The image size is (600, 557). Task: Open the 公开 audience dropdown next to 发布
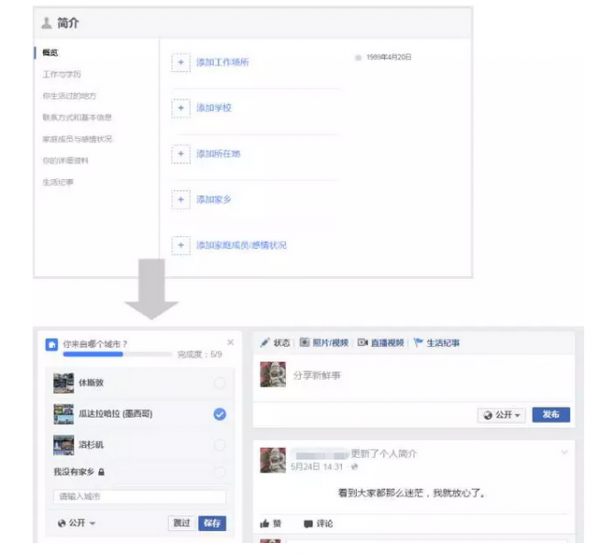502,415
